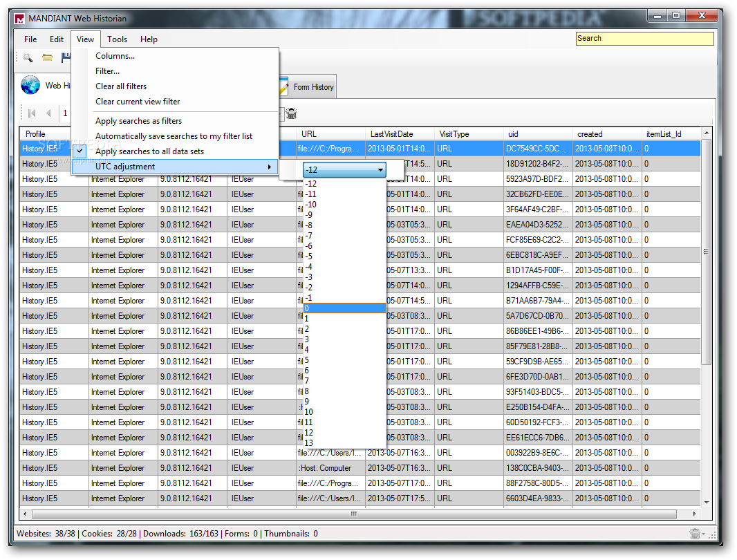The width and height of the screenshot is (737, 560).
Task: Open the UTC offset combo box showing -12
Action: 344,170
